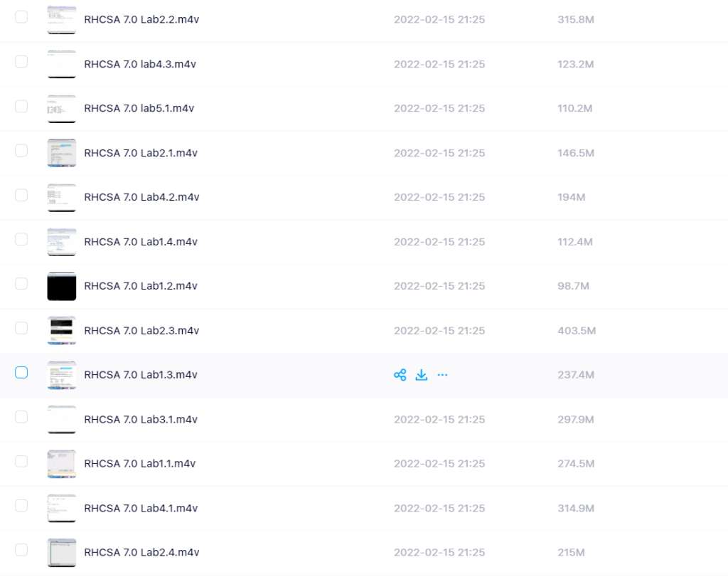
Task: Open more options for Lab1.3.m4v
Action: point(443,375)
